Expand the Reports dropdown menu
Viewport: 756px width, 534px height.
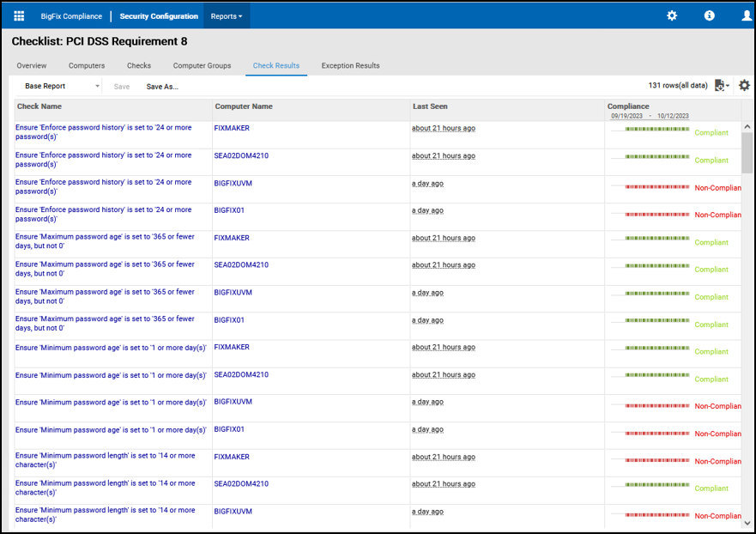pos(227,16)
